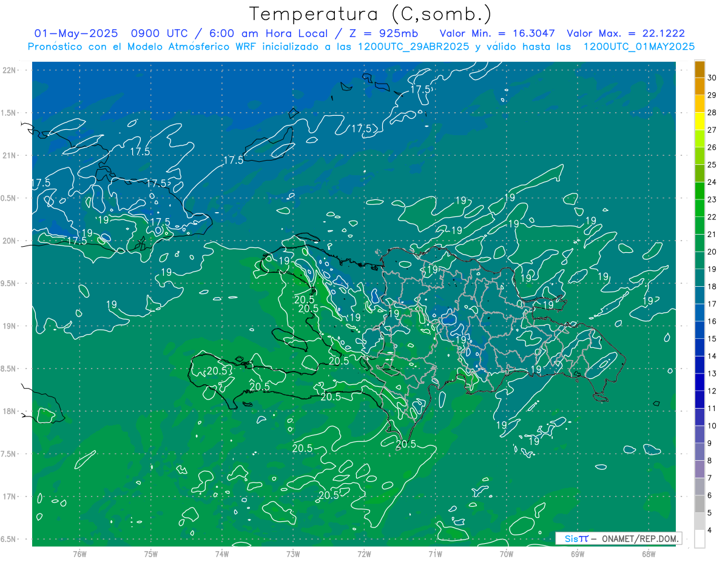This screenshot has height=562, width=728.
Task: Click the date text "01-May-2025"
Action: [76, 33]
